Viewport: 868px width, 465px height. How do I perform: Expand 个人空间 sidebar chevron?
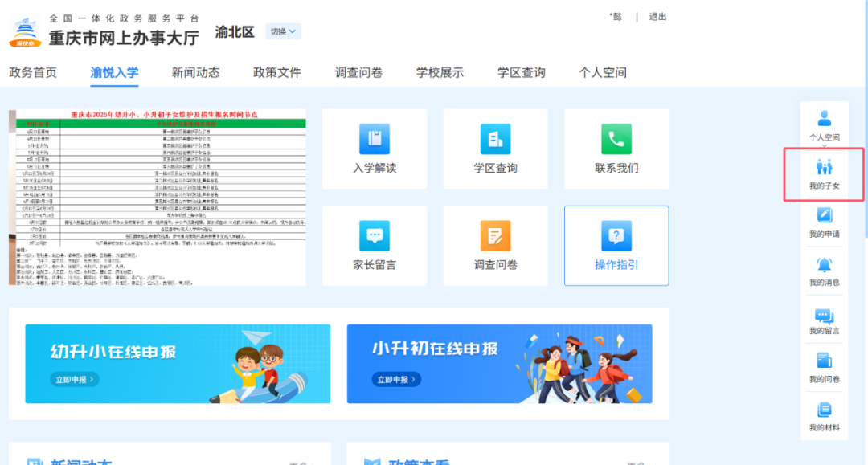[x=824, y=147]
